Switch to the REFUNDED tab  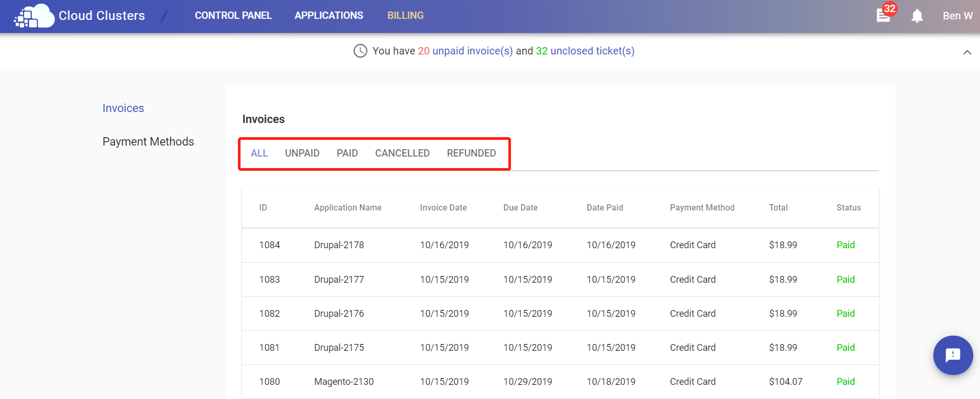[x=472, y=153]
